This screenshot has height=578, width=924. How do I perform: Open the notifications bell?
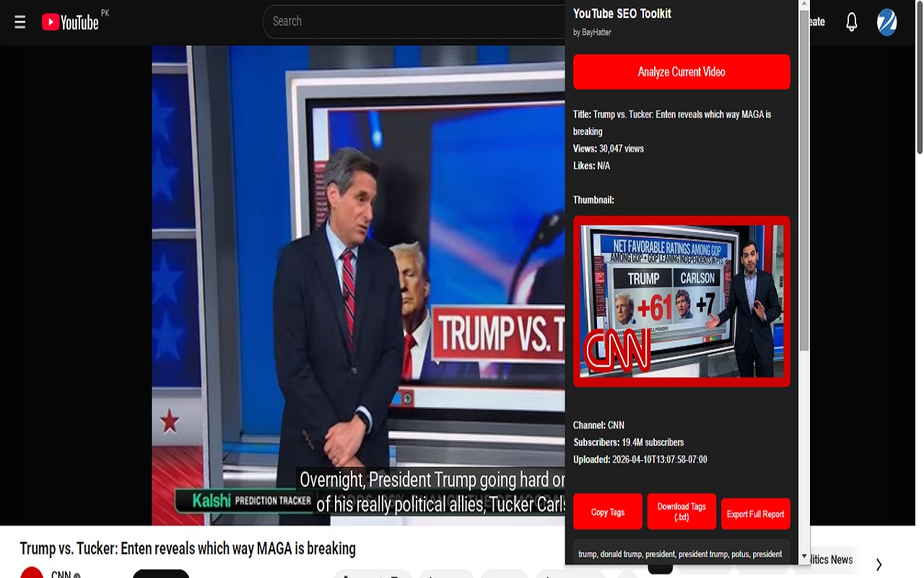click(852, 22)
